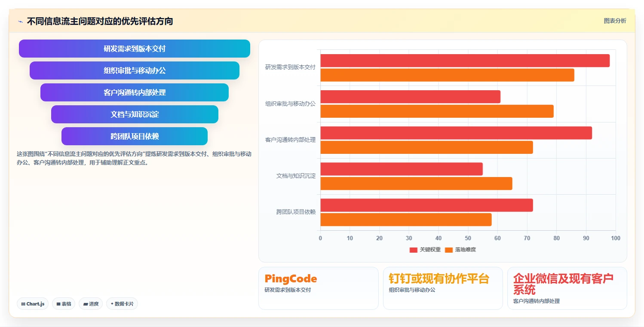
Task: Click the 图表分析 label in header
Action: [615, 21]
